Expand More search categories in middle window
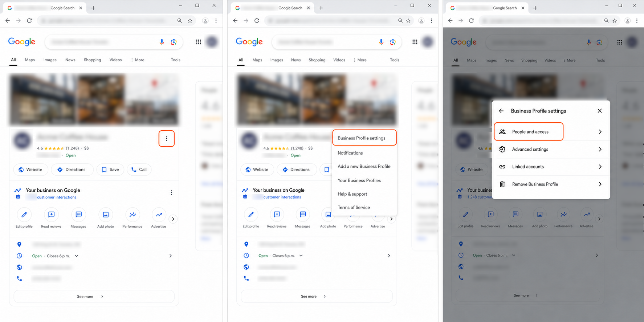This screenshot has height=322, width=644. 360,60
